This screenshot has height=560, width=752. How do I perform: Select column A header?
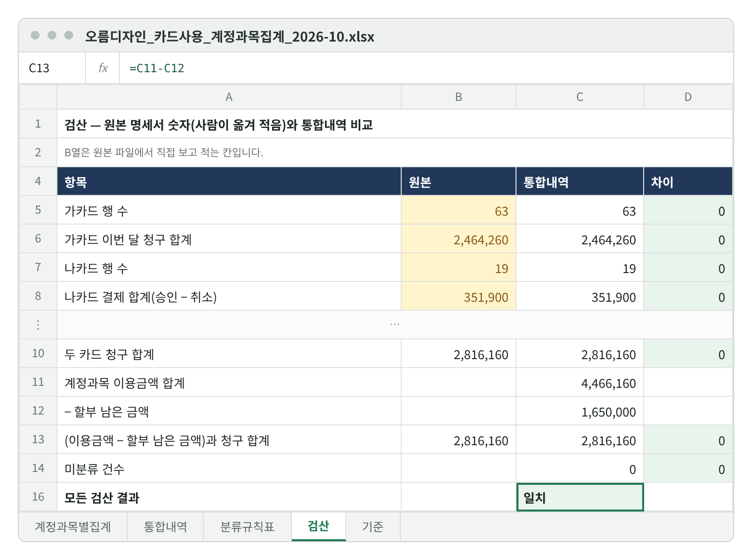tap(229, 97)
